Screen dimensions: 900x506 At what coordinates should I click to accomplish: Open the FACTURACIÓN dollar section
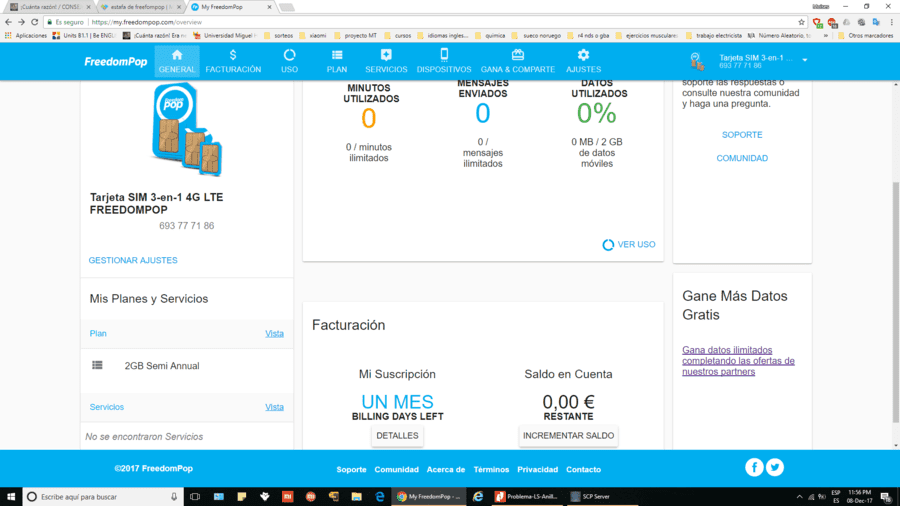click(x=233, y=61)
